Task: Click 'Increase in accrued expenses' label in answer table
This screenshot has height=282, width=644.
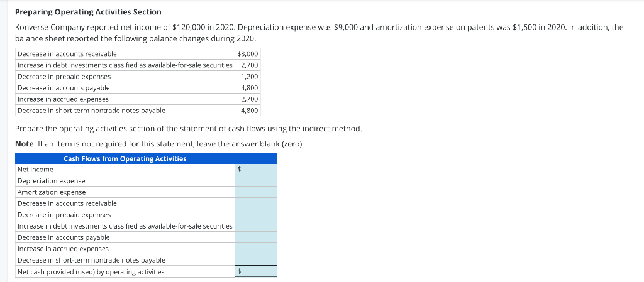Action: coord(64,248)
